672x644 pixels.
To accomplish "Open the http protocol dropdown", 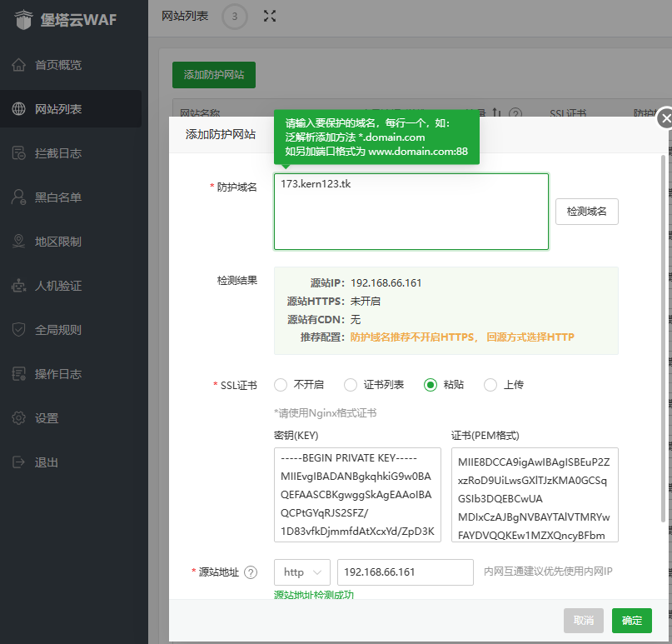I will (302, 572).
